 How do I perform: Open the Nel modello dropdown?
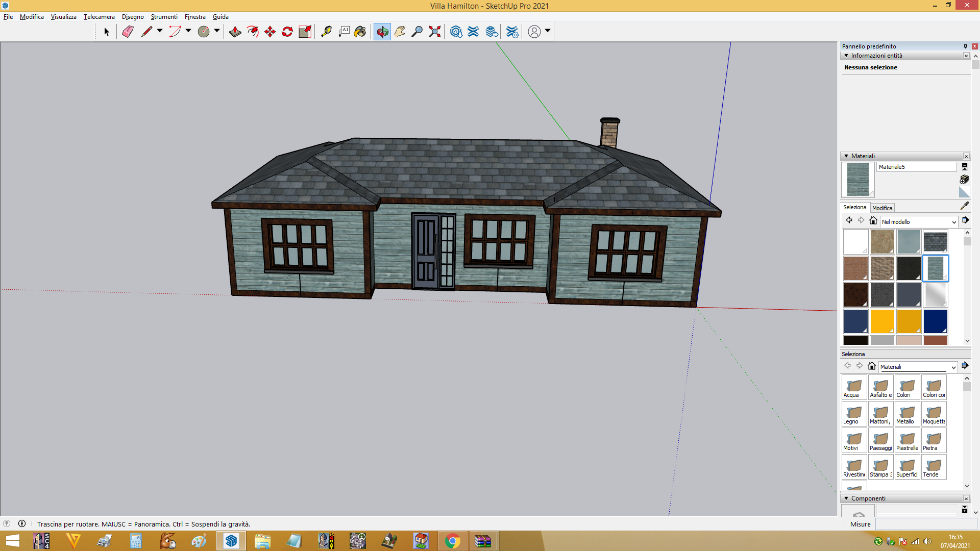[x=918, y=222]
